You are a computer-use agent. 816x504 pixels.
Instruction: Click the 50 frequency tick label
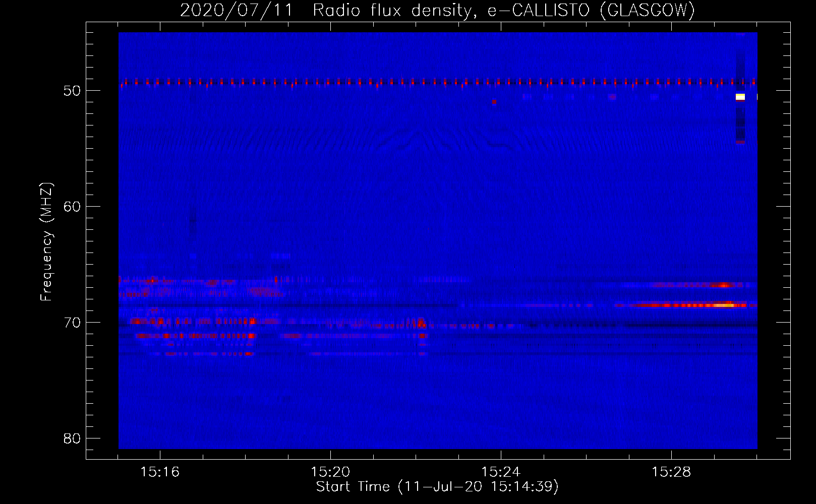click(72, 91)
